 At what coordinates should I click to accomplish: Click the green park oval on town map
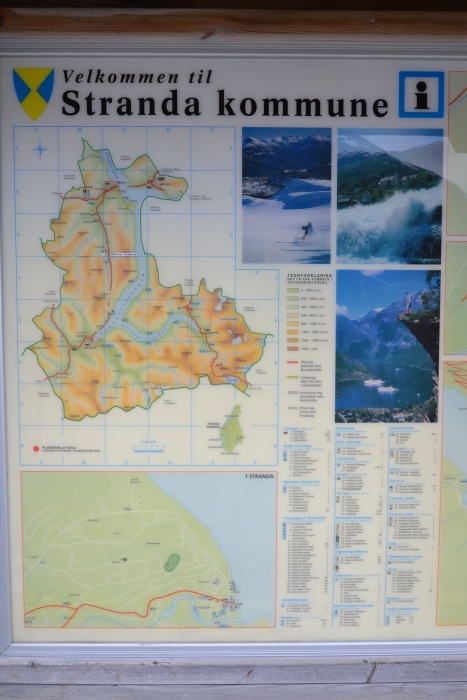coord(172,562)
